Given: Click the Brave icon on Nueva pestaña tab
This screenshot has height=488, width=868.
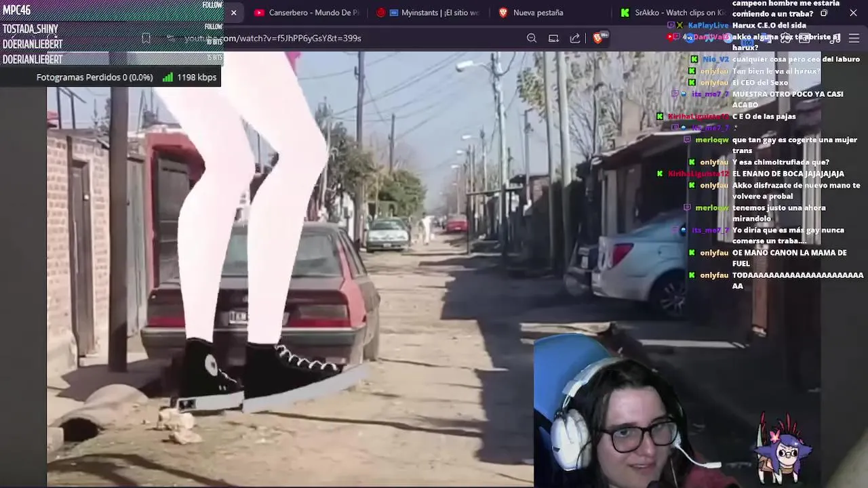Looking at the screenshot, I should pyautogui.click(x=503, y=12).
